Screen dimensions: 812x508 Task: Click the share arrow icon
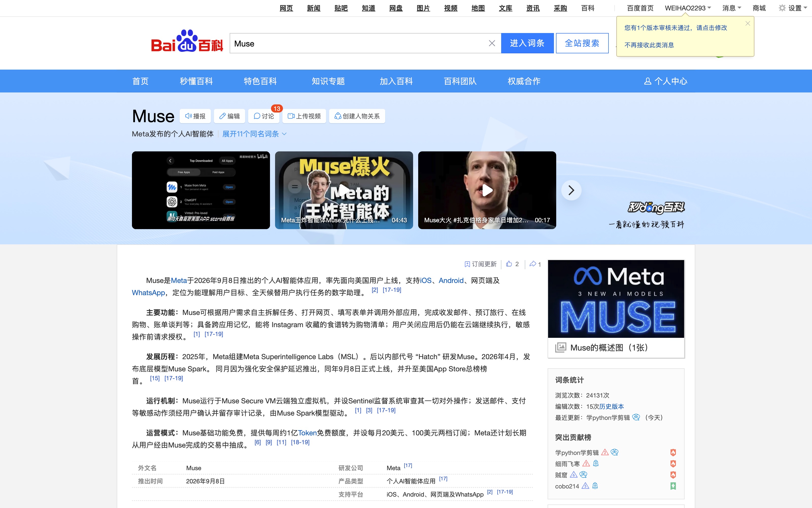[533, 264]
